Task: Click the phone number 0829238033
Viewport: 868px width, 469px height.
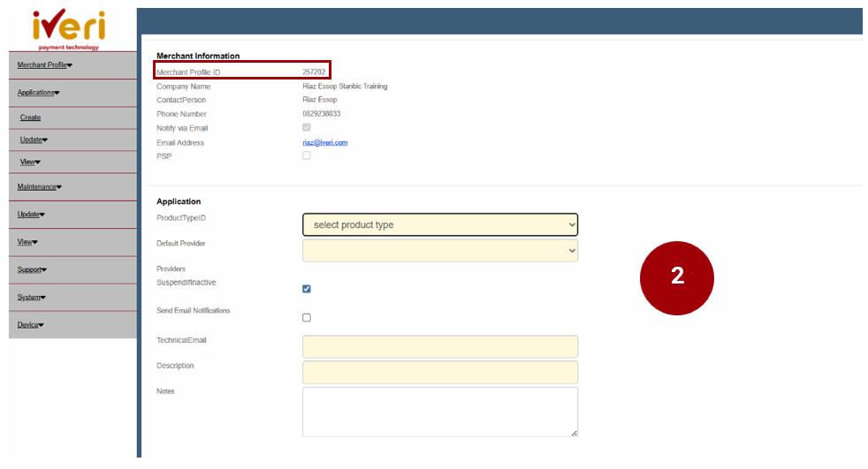Action: [321, 114]
